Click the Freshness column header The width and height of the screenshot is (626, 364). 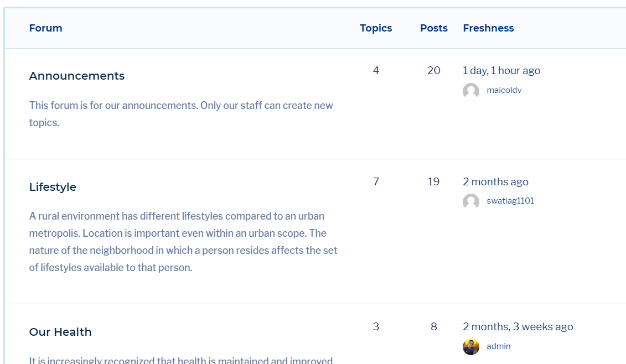(x=488, y=28)
